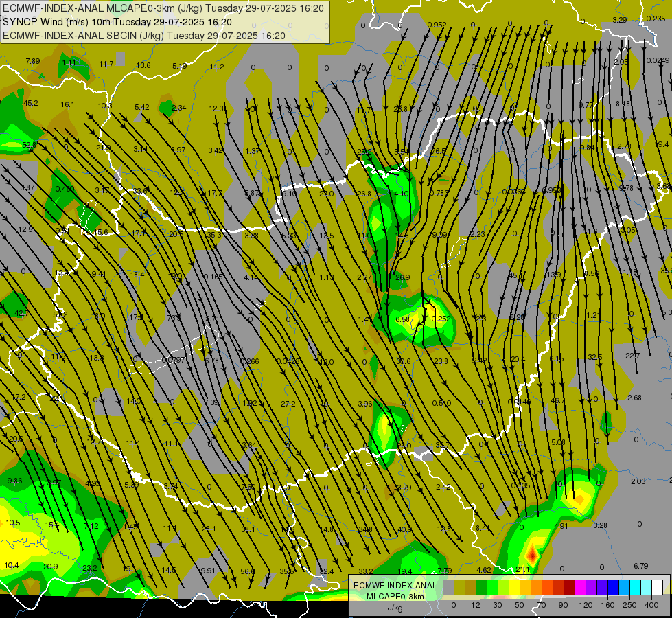Click the legend tick value 400
The height and width of the screenshot is (618, 672).
pyautogui.click(x=651, y=605)
